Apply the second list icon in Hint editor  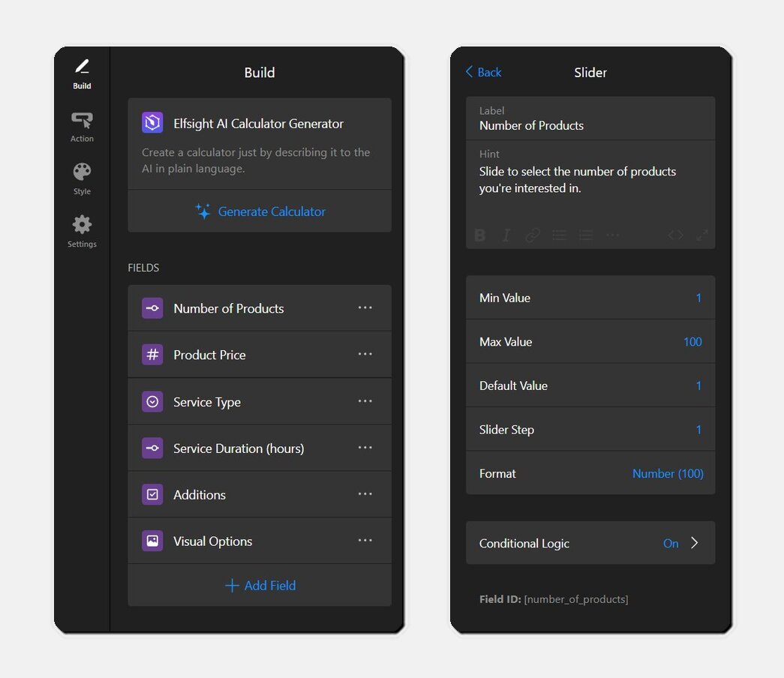tap(586, 235)
